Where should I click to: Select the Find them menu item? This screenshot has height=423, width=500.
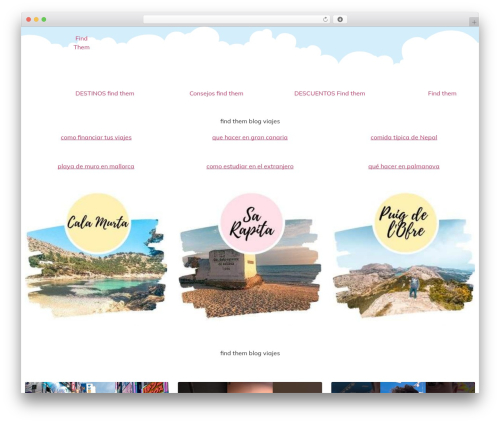point(442,94)
